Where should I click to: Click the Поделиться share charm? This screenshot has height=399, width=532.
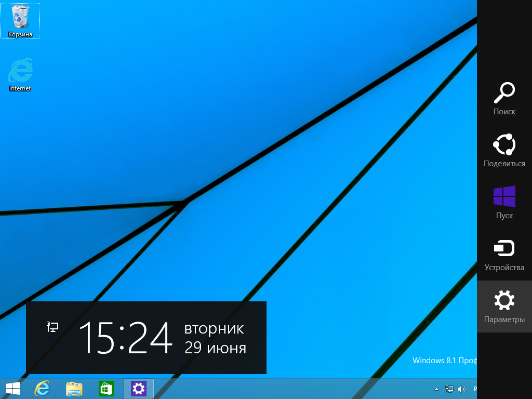pyautogui.click(x=504, y=150)
